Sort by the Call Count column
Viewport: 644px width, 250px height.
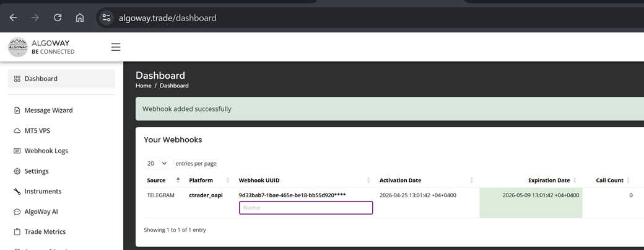609,180
